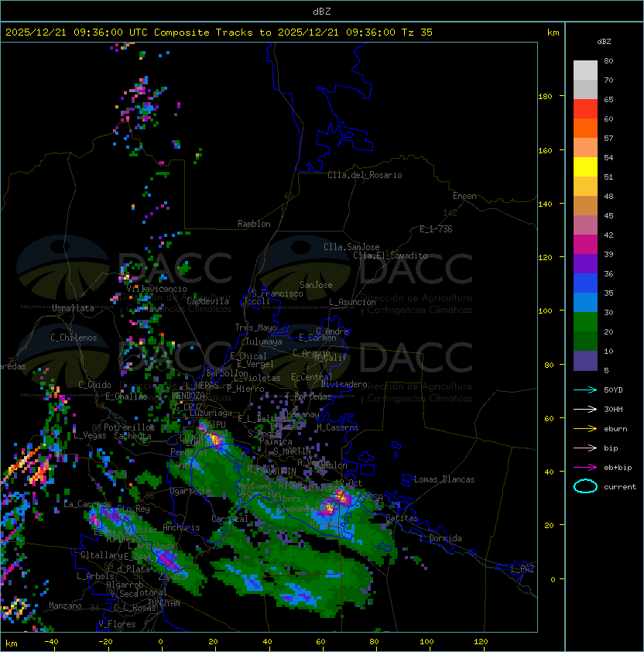
Task: Click the '-40' tick on horizontal axis
Action: 51,642
